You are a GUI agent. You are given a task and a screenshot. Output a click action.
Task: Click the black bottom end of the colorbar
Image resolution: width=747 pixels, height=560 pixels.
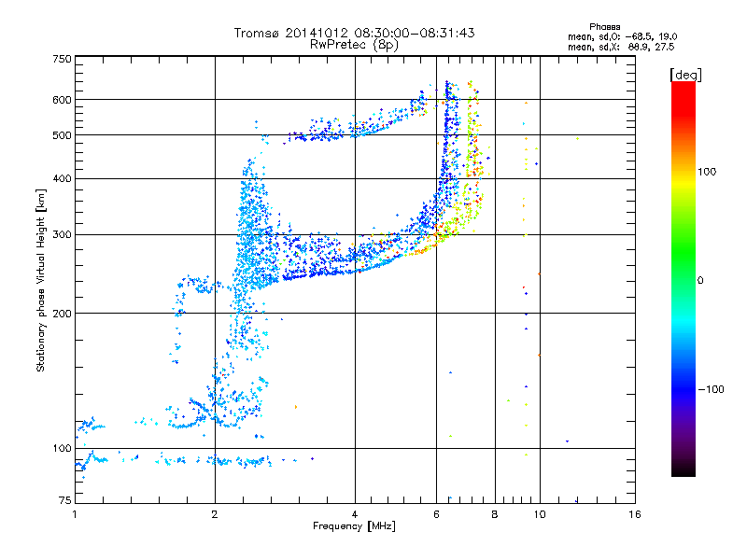[x=684, y=469]
